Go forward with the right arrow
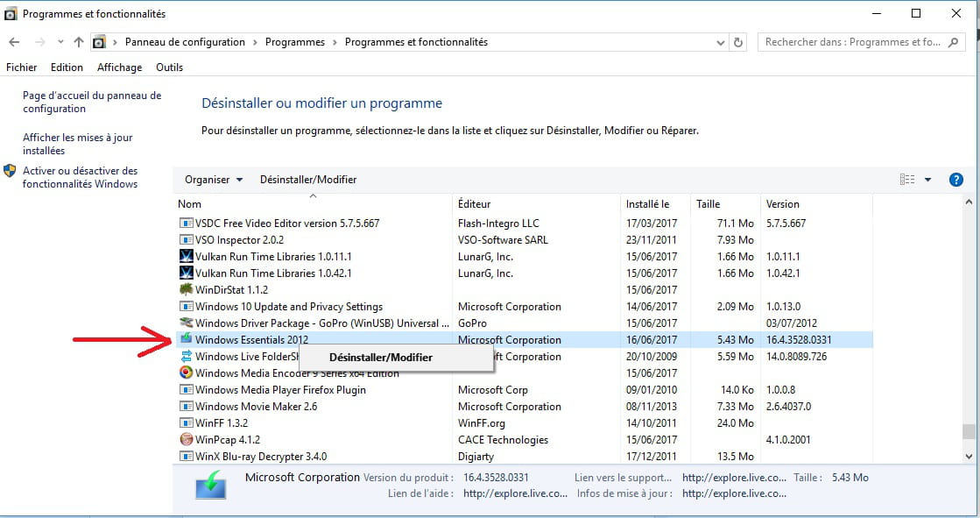The height and width of the screenshot is (518, 980). pos(40,42)
